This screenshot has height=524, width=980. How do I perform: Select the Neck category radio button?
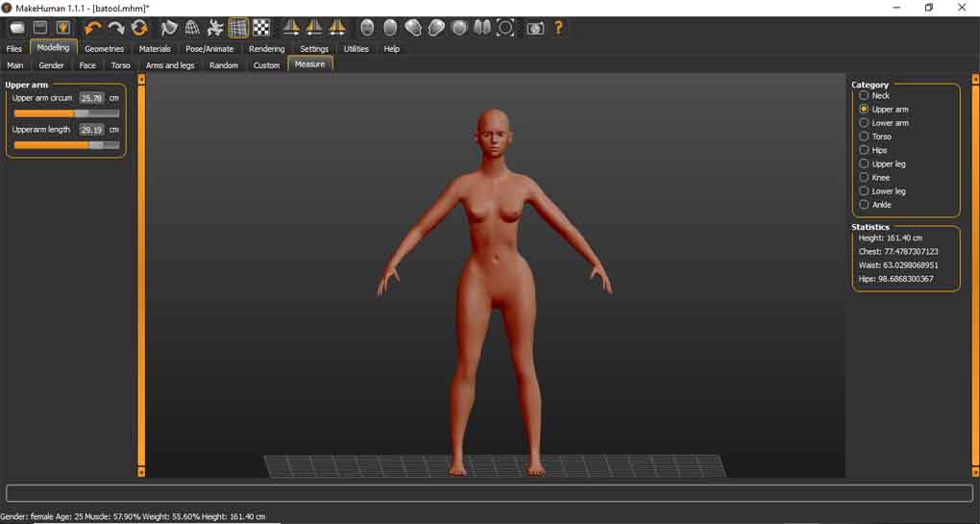click(864, 95)
